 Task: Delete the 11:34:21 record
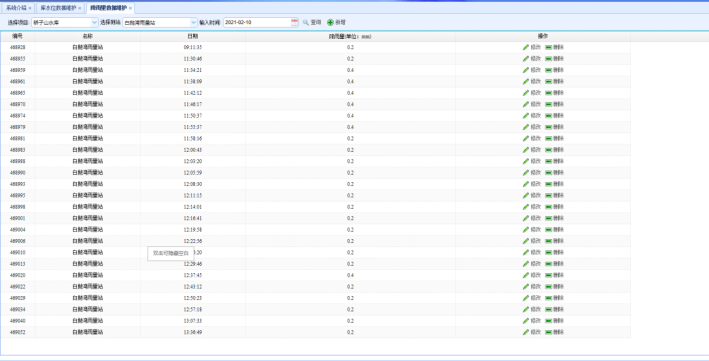pos(555,70)
